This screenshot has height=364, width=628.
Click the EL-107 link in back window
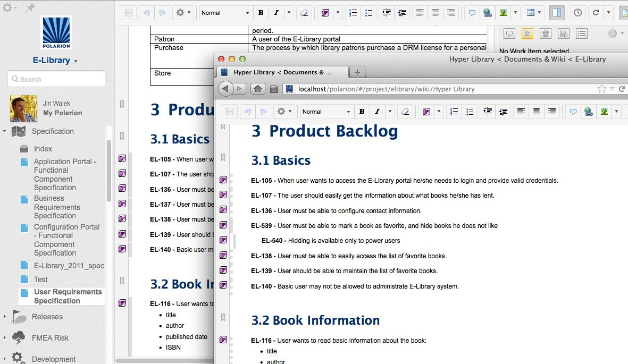[160, 174]
